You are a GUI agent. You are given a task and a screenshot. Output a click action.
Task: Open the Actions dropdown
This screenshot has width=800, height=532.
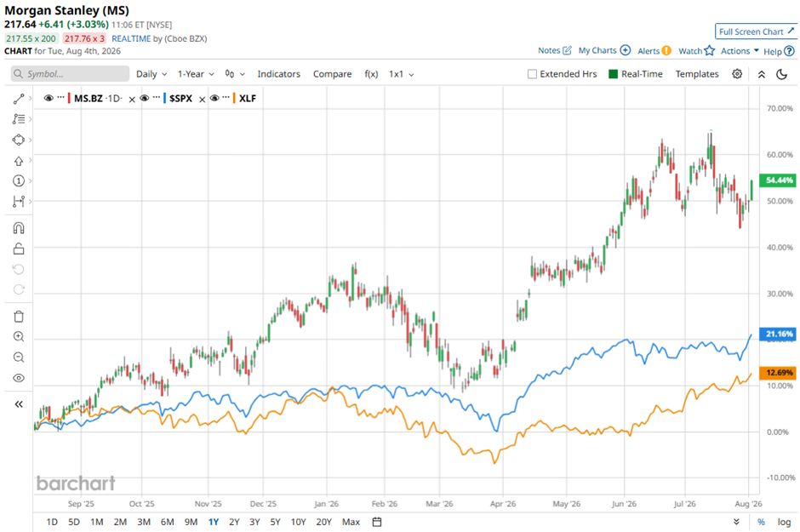(x=740, y=50)
